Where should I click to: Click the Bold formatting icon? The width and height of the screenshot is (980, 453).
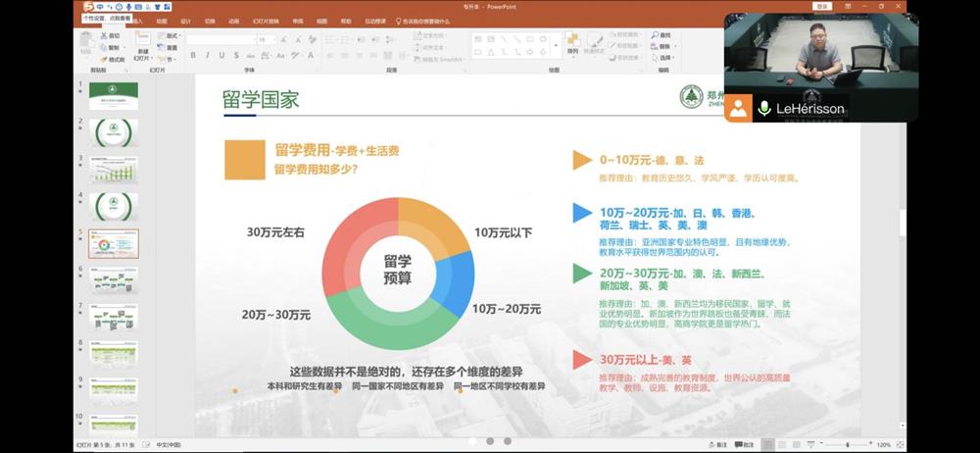pyautogui.click(x=193, y=56)
